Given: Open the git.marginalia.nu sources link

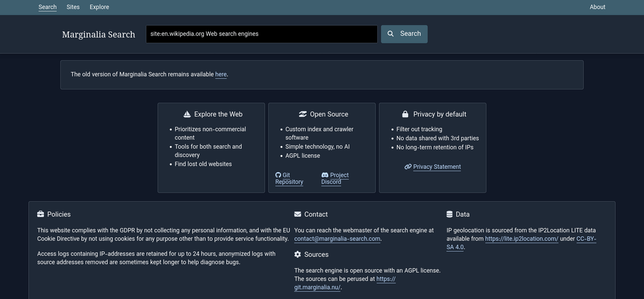Looking at the screenshot, I should click(x=345, y=283).
